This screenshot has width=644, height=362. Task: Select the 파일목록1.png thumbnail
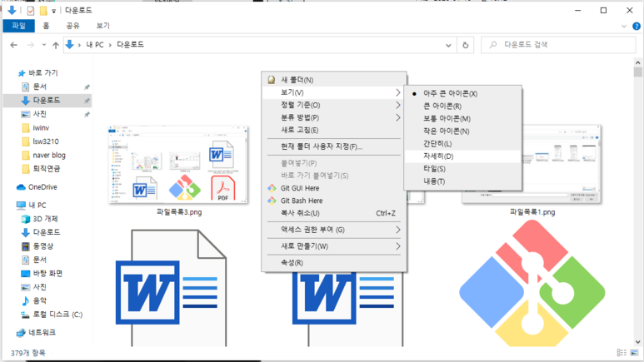click(532, 164)
